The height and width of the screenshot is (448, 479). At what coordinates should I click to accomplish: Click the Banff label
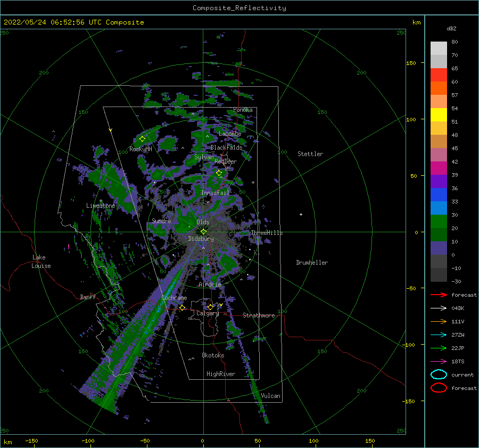tap(88, 297)
